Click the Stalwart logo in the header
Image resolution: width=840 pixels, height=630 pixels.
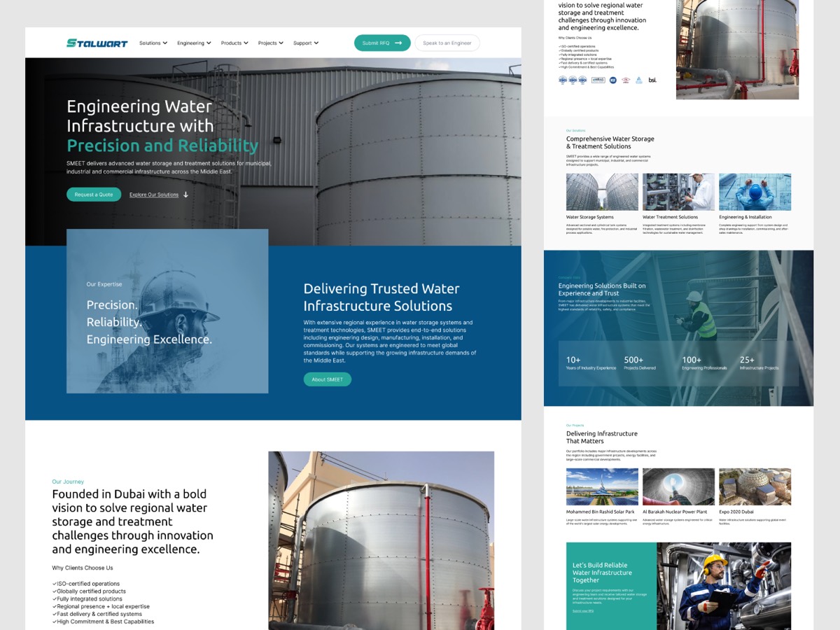[x=97, y=43]
